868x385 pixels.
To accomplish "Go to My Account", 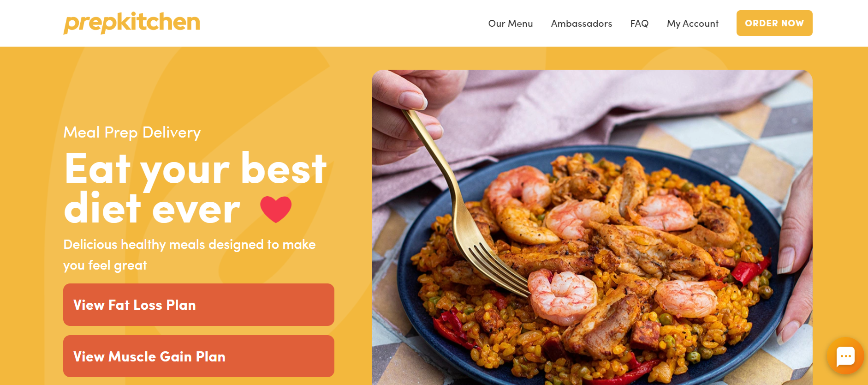I will click(693, 24).
